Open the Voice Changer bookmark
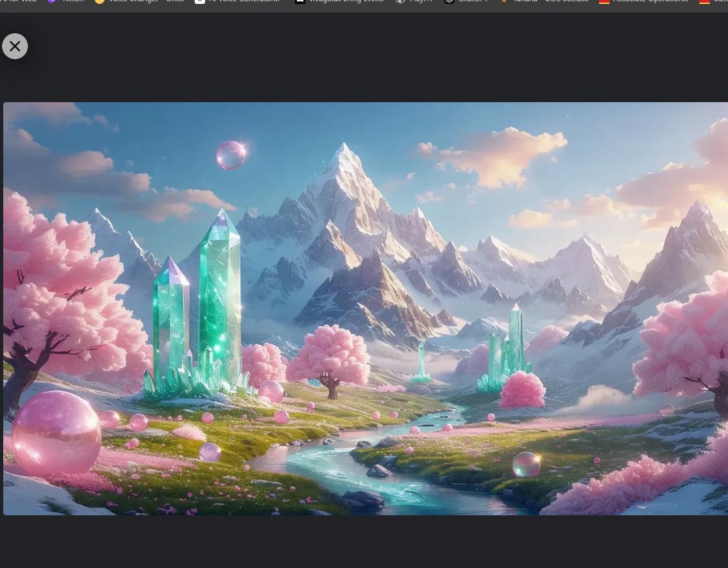 [x=139, y=1]
